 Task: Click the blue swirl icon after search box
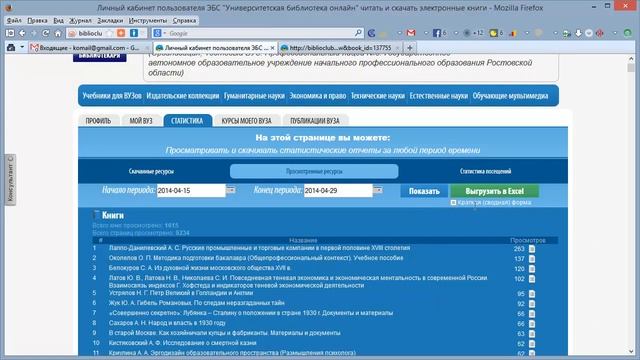[371, 33]
